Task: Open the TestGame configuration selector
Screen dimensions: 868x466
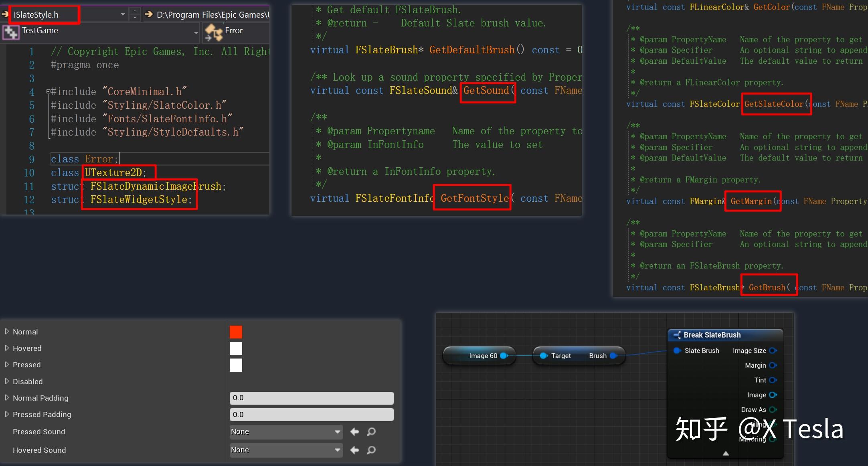Action: [196, 32]
